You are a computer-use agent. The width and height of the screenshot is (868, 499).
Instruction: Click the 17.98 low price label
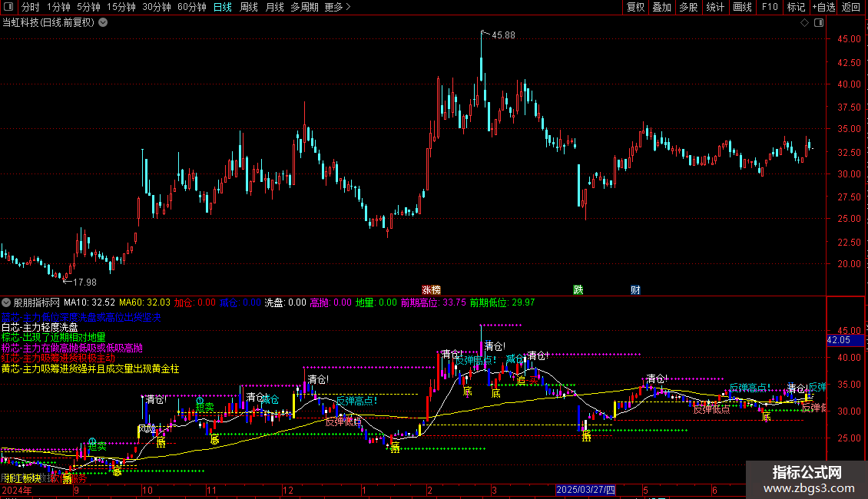click(x=84, y=283)
